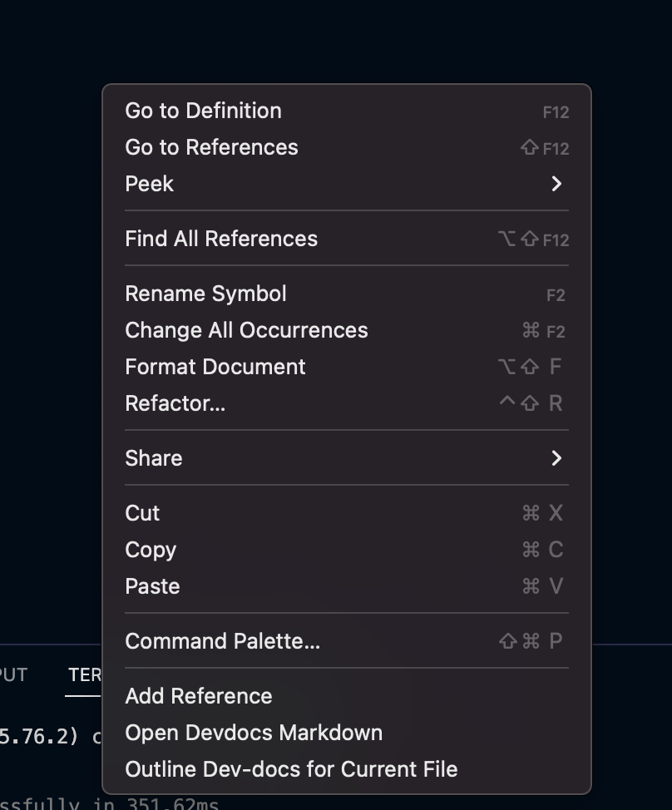Open the Refactor... option

coord(175,403)
